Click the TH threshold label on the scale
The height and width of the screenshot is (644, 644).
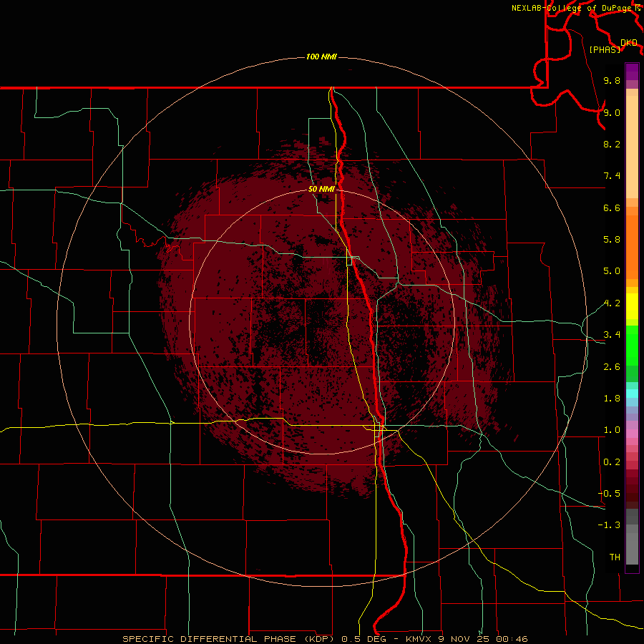point(615,557)
